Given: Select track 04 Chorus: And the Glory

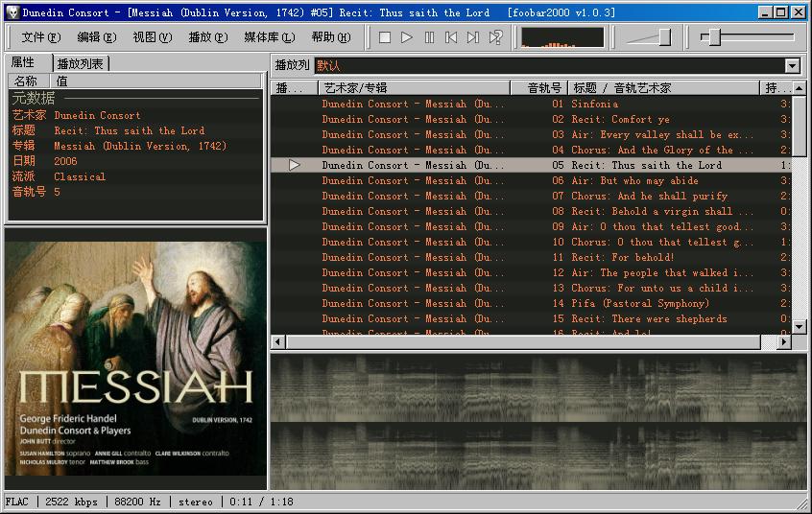Looking at the screenshot, I should click(x=531, y=151).
